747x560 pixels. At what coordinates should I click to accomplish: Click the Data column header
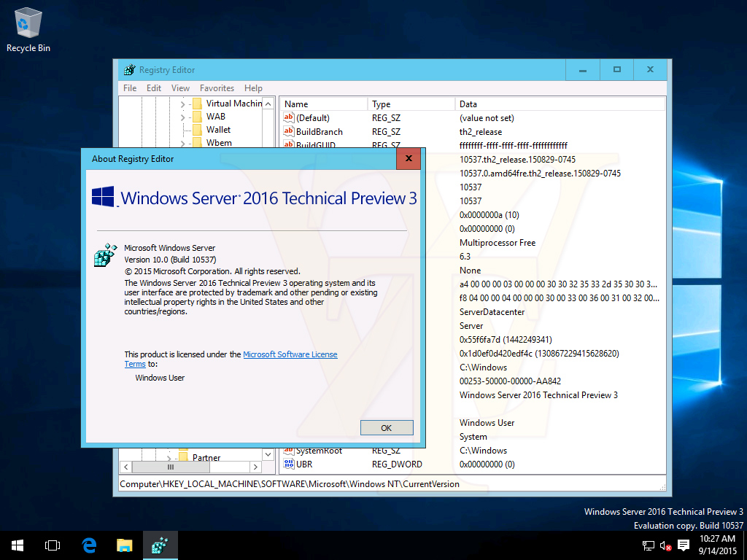click(x=468, y=104)
